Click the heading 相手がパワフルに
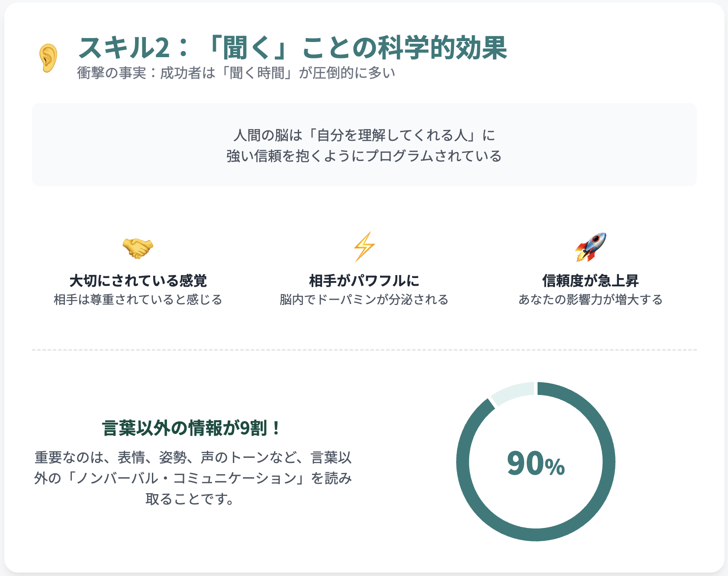This screenshot has width=728, height=576. (364, 281)
